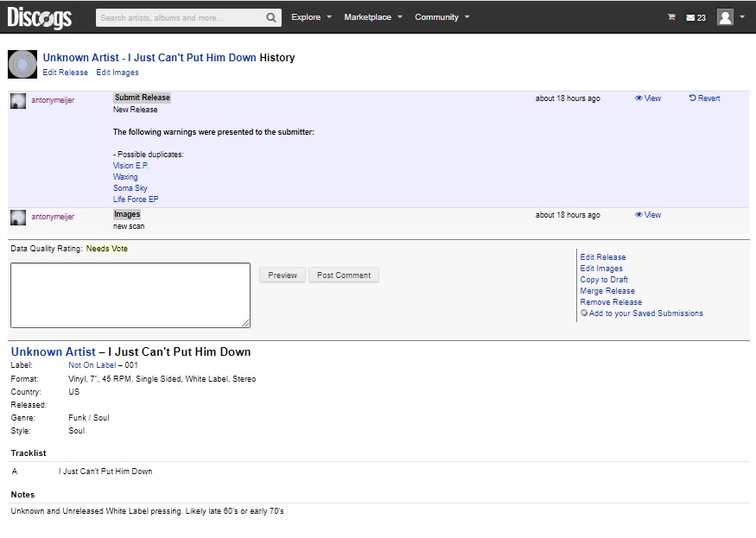Image resolution: width=756 pixels, height=538 pixels.
Task: Expand the Marketplace dropdown menu
Action: [373, 17]
